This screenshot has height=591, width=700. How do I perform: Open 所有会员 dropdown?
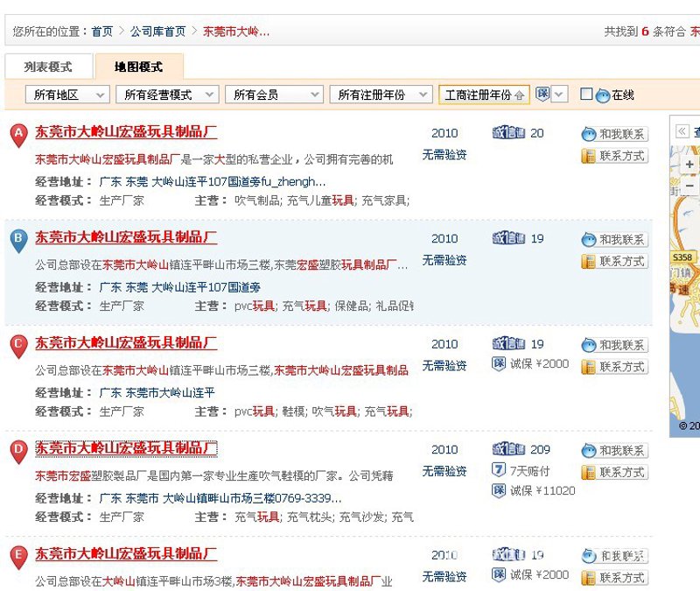coord(274,95)
